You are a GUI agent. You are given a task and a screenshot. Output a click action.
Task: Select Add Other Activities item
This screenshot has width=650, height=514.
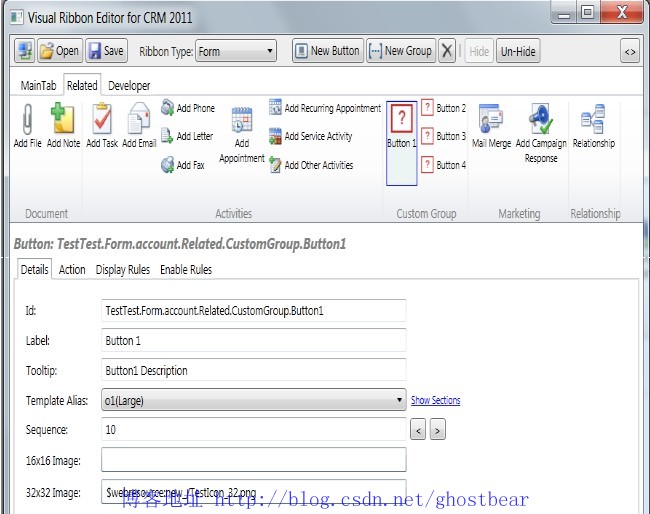tap(311, 165)
